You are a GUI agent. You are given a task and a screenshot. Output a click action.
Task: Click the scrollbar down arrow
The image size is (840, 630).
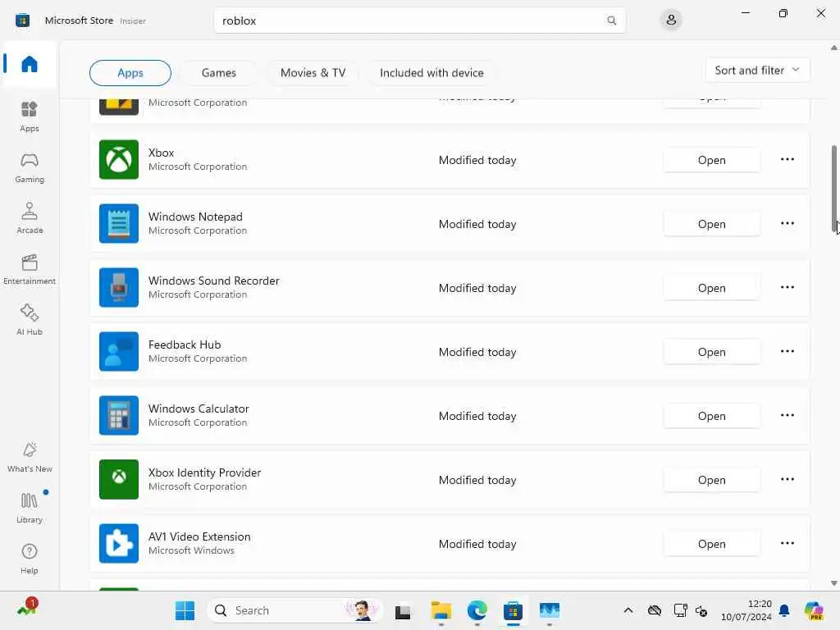pyautogui.click(x=834, y=583)
